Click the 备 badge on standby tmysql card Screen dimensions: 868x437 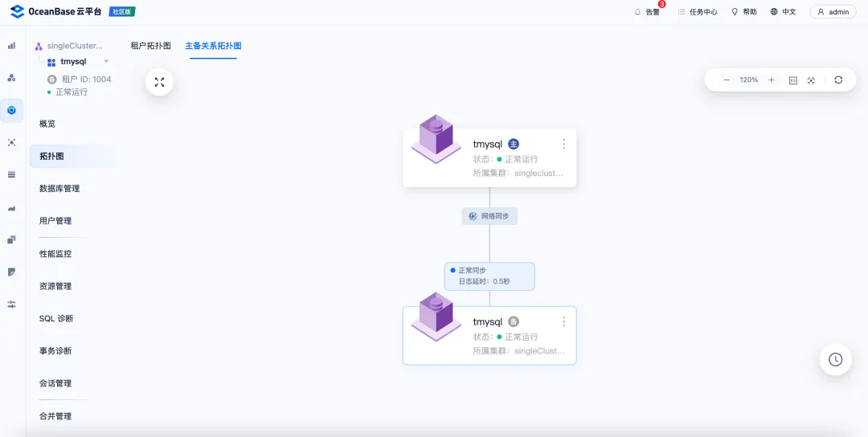coord(514,321)
